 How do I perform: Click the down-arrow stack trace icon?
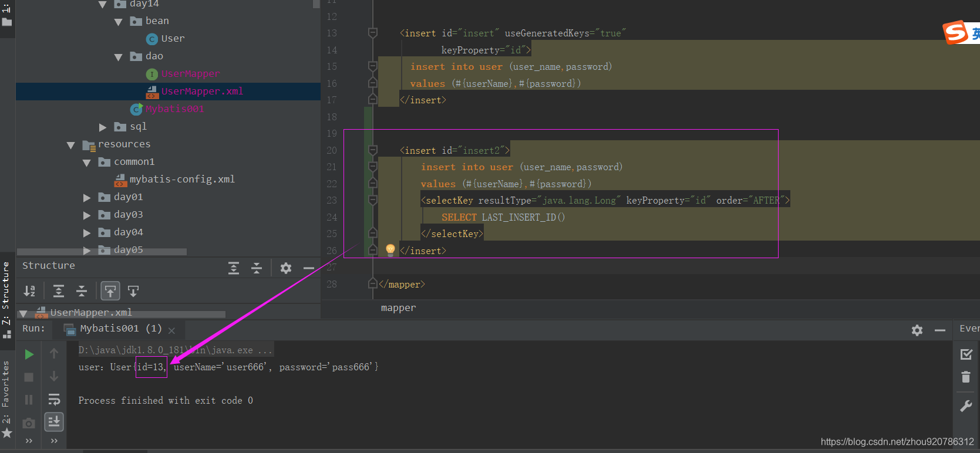(x=54, y=376)
